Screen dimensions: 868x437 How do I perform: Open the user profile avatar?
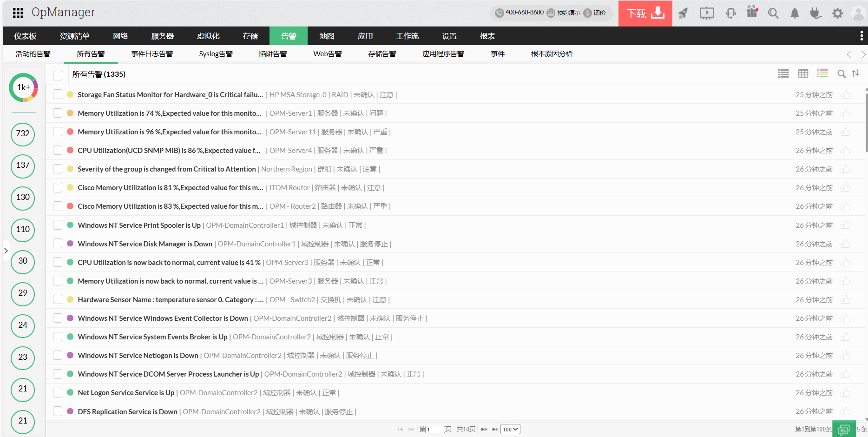[x=858, y=13]
